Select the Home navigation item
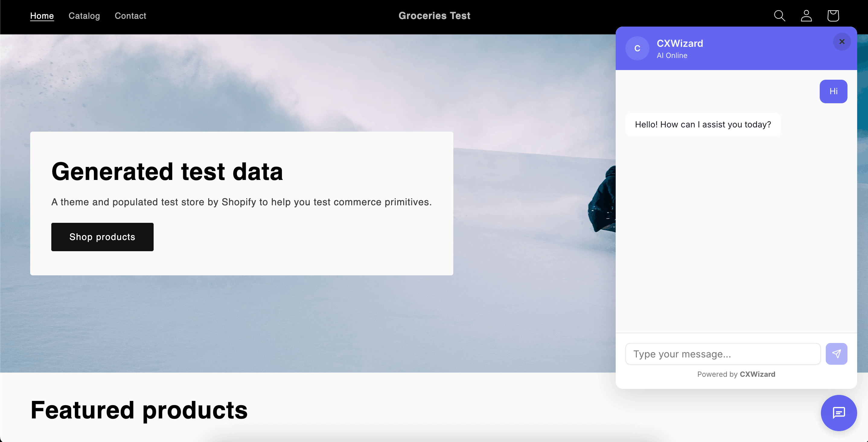Viewport: 868px width, 442px height. pyautogui.click(x=42, y=15)
